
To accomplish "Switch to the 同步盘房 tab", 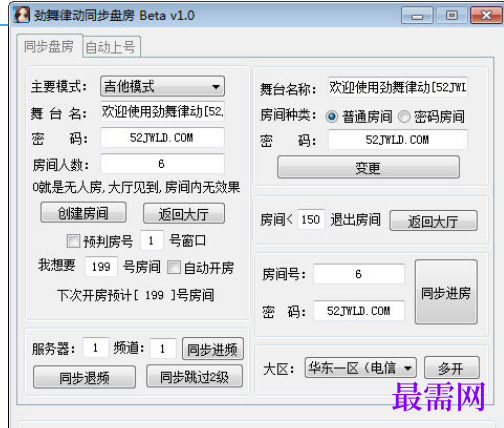I will pyautogui.click(x=49, y=46).
